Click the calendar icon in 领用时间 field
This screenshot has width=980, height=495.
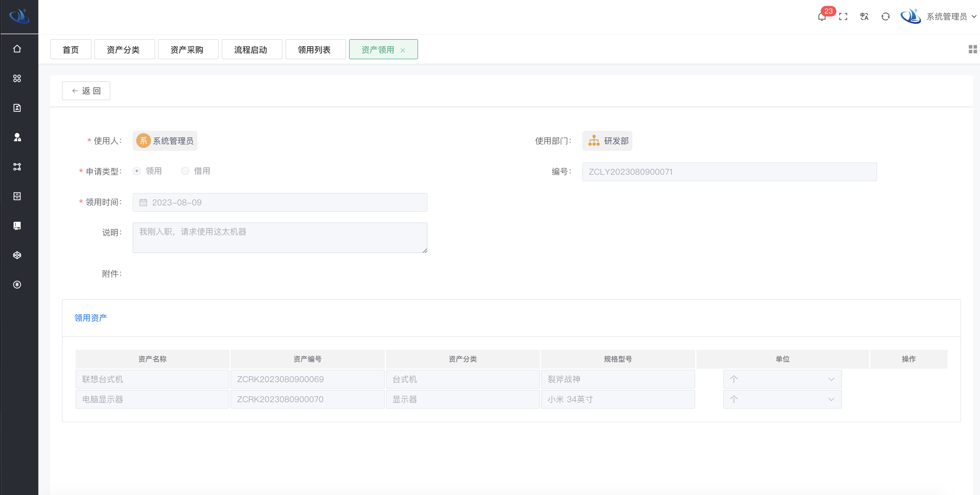(x=143, y=203)
